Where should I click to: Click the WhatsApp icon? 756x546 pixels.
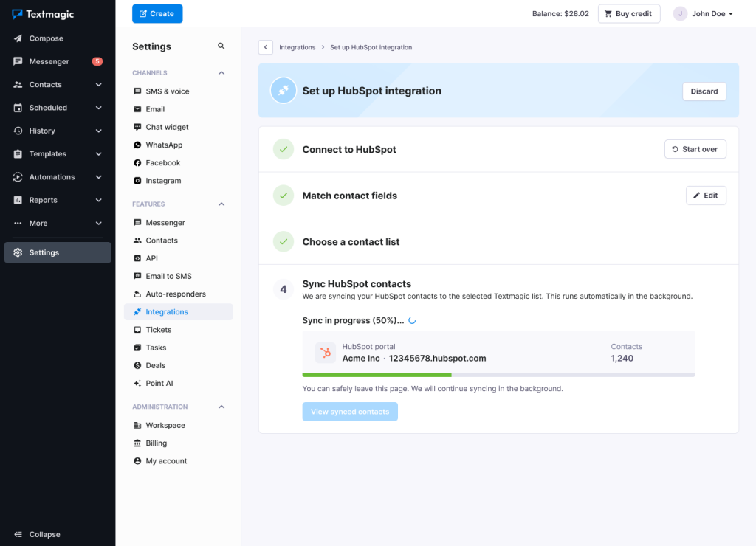click(137, 145)
